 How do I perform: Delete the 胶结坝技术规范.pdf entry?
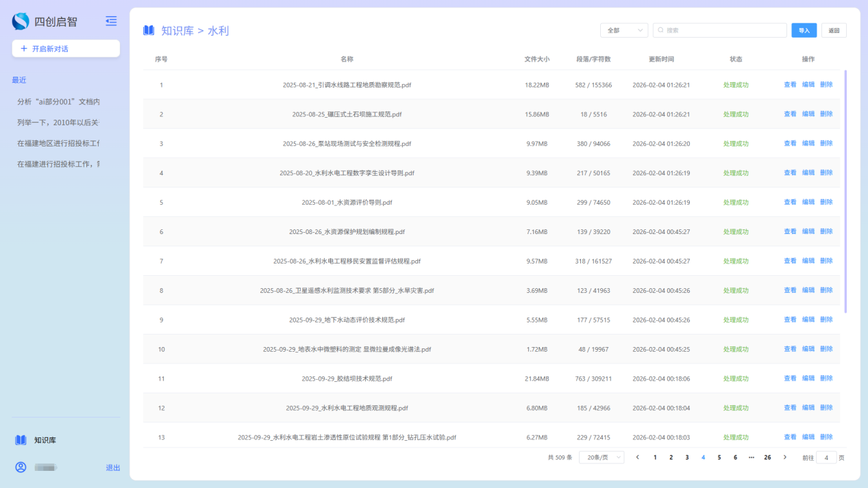pos(826,378)
